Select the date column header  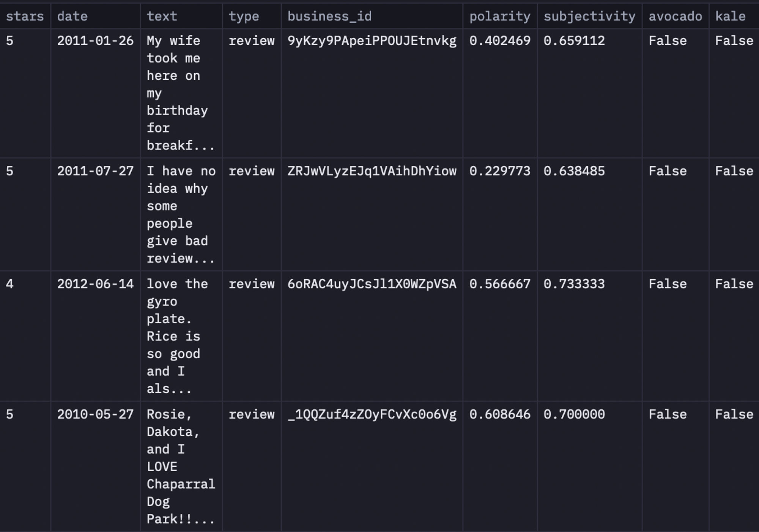click(96, 16)
